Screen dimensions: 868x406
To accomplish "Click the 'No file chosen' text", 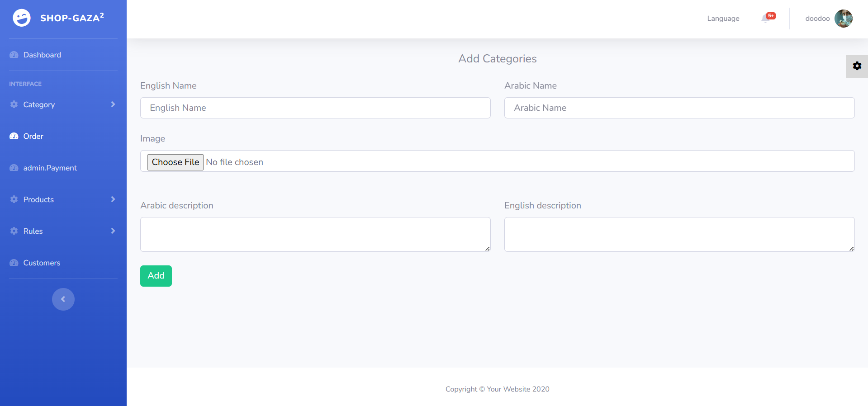I will coord(234,162).
